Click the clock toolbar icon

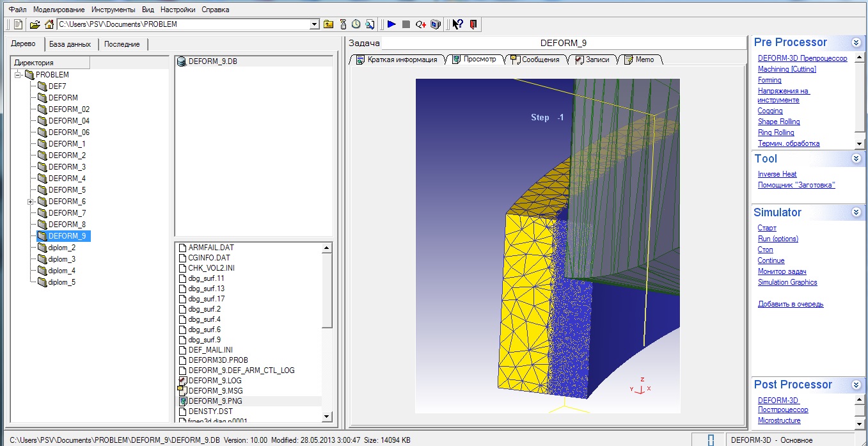[356, 24]
